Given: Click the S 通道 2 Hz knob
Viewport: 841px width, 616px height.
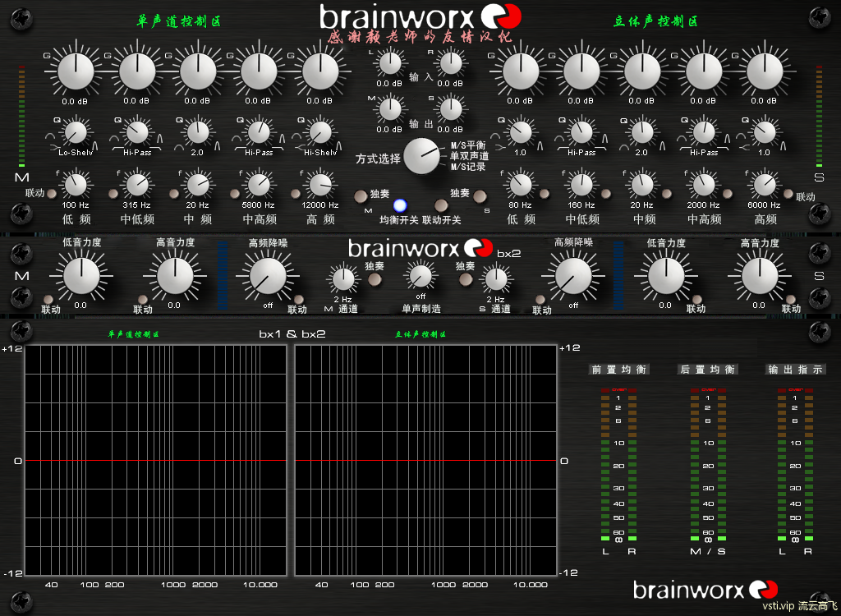Looking at the screenshot, I should [496, 279].
